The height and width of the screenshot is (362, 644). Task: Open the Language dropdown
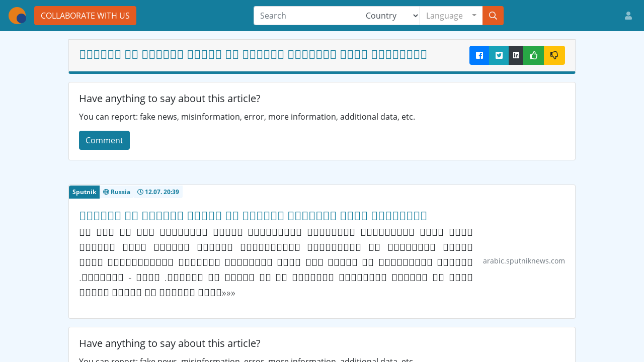pos(445,16)
